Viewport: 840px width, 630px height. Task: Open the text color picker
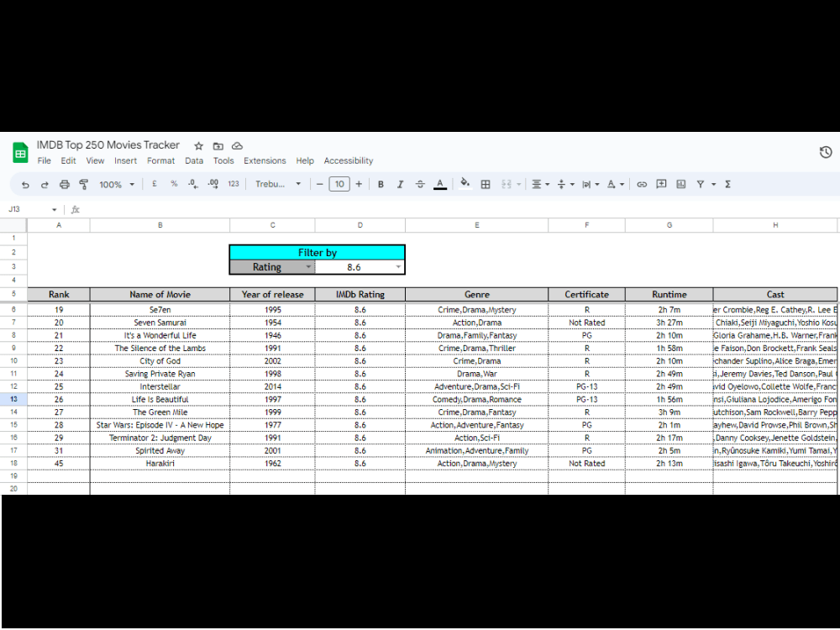click(440, 184)
